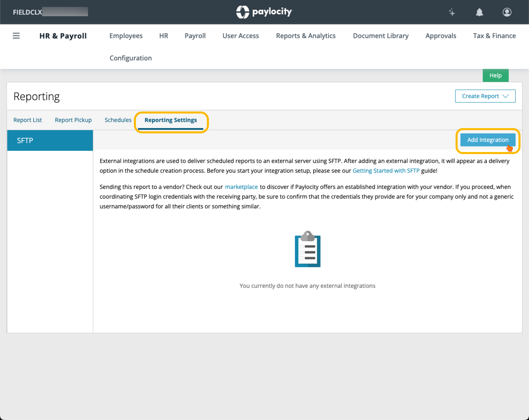Open the Employees menu

(x=126, y=36)
